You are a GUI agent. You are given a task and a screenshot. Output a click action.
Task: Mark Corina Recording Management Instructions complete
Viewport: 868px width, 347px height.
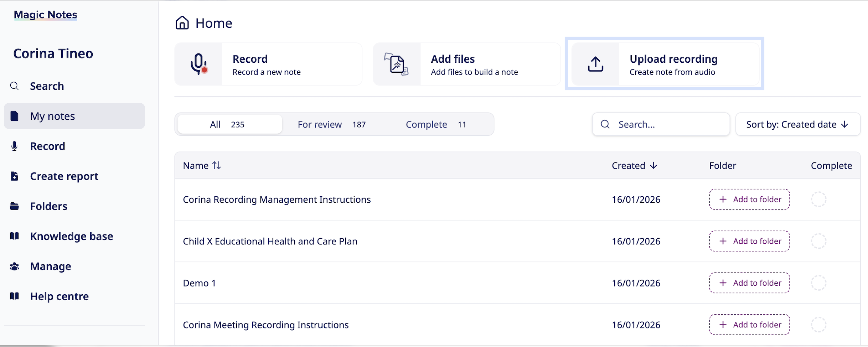click(818, 200)
